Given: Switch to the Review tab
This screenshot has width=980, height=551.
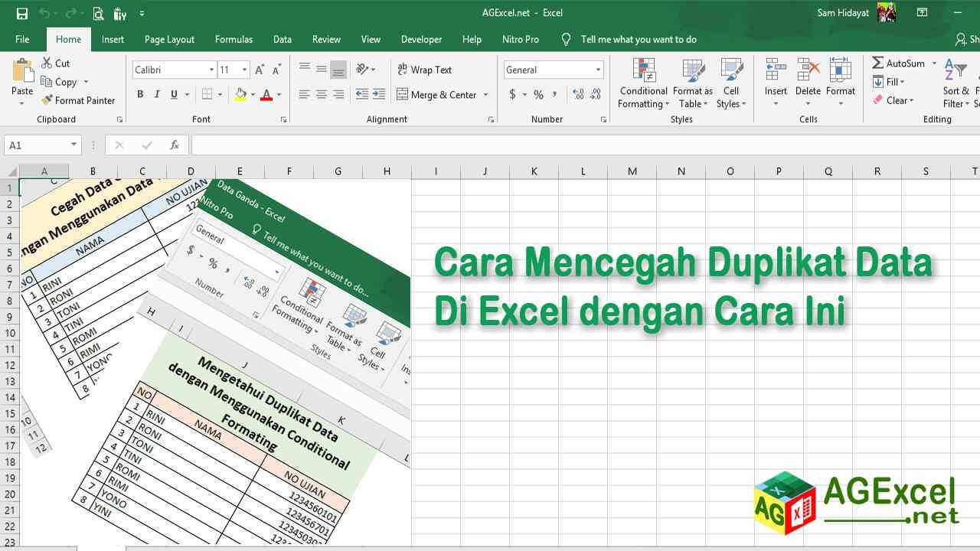Looking at the screenshot, I should [x=326, y=39].
